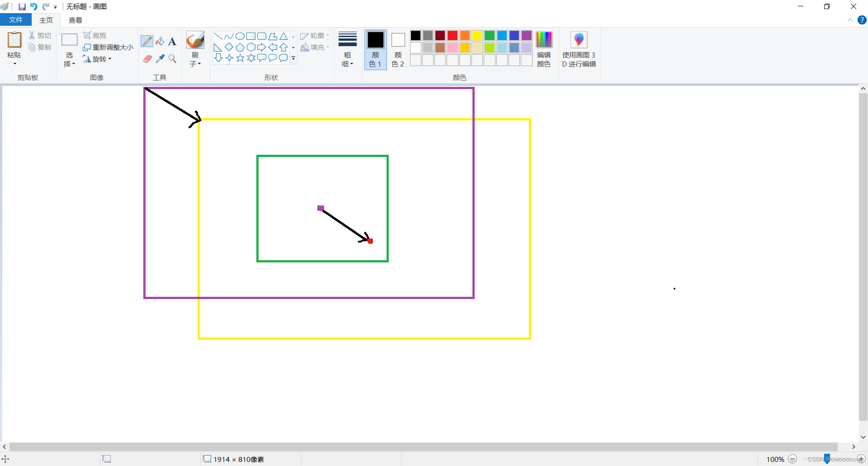
Task: Open the File (文件) menu
Action: (x=16, y=20)
